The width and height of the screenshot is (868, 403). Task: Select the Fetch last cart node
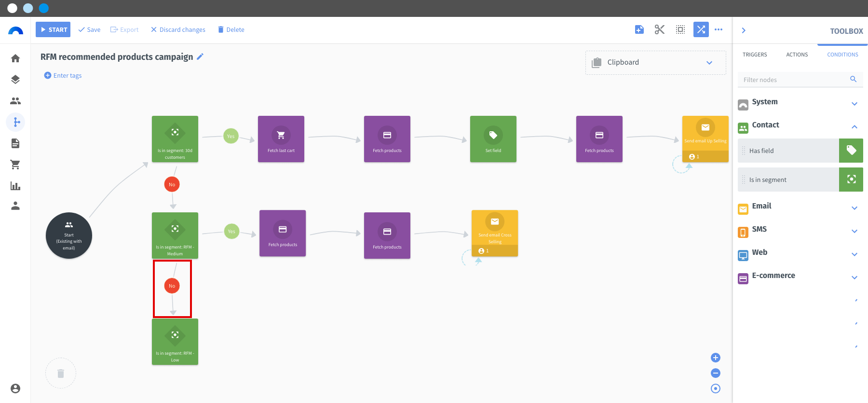pos(281,139)
